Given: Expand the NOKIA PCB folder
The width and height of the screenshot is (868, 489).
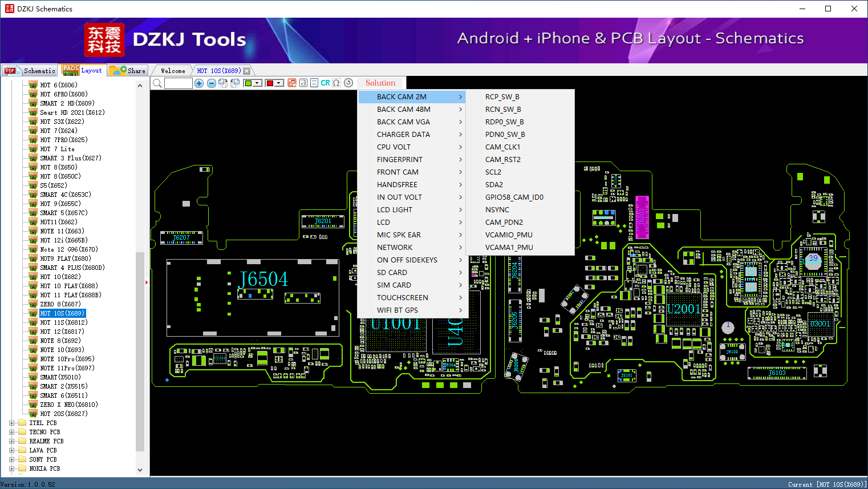Looking at the screenshot, I should coord(12,468).
